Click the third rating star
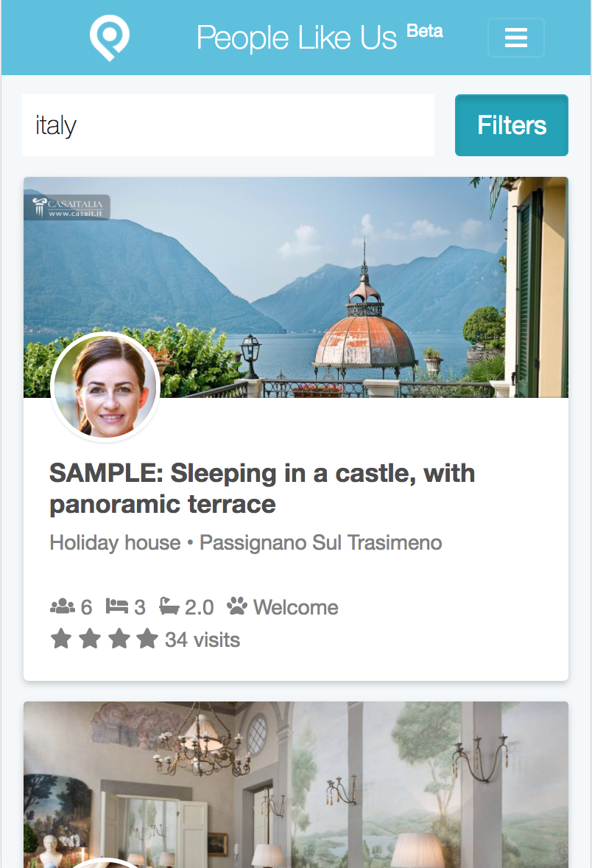592x868 pixels. click(119, 639)
